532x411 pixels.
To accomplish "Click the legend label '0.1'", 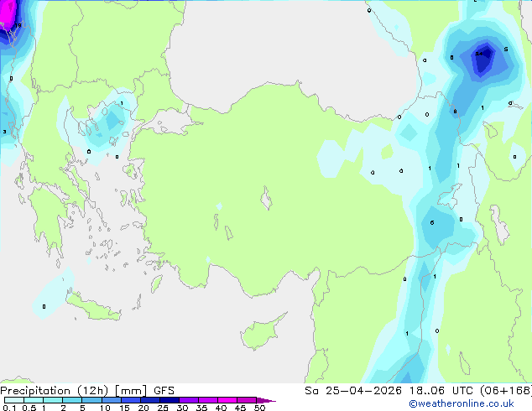I will tap(9, 408).
